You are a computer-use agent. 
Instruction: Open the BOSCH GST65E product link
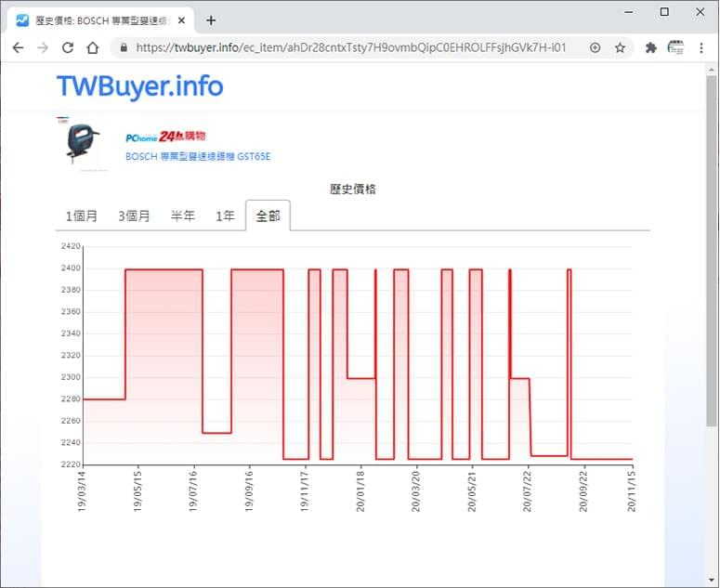(198, 157)
